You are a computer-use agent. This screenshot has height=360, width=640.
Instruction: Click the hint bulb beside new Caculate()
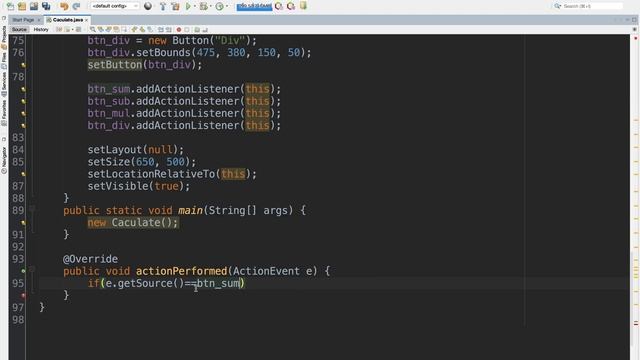tap(23, 222)
